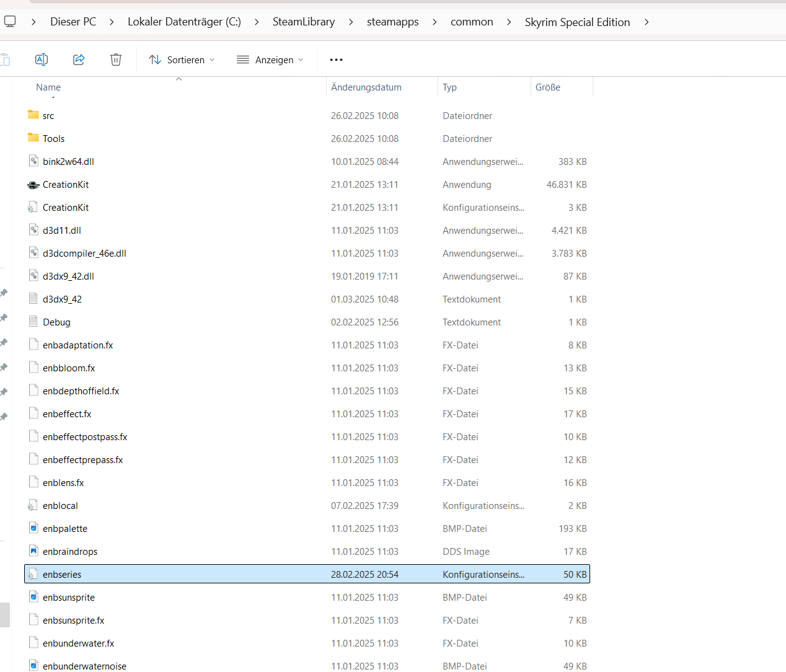Click the date 19.01.2019 17:11
The width and height of the screenshot is (786, 672).
(x=364, y=276)
